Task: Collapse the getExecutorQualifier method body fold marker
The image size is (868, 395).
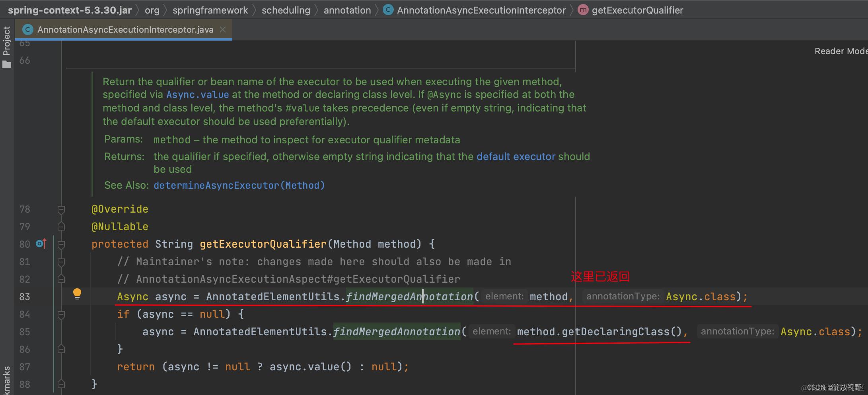Action: pyautogui.click(x=61, y=244)
